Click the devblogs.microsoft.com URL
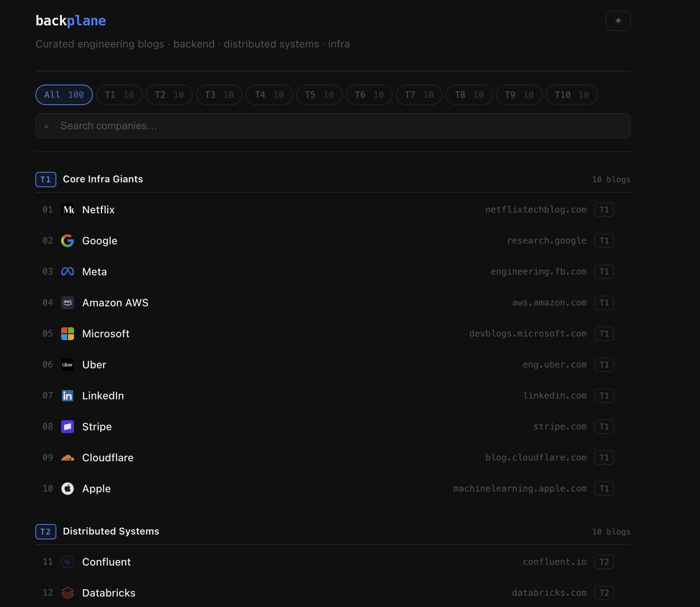The width and height of the screenshot is (700, 607). (x=528, y=334)
